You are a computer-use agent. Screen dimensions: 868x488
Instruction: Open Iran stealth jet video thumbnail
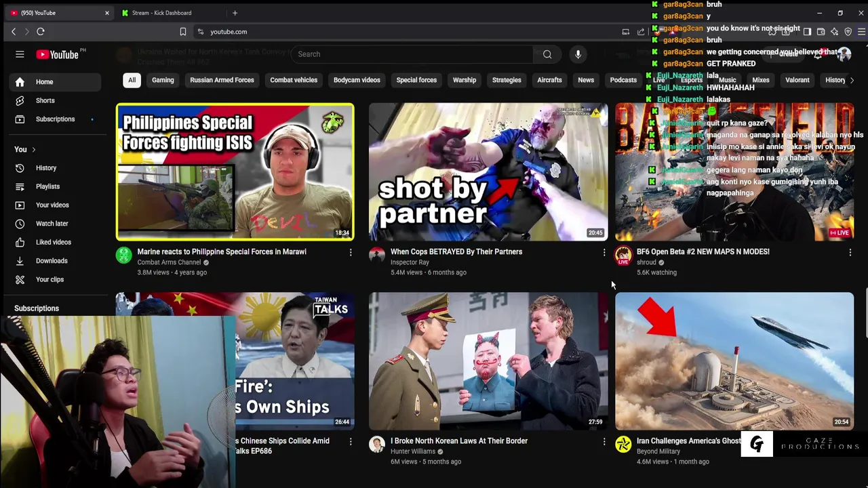(x=734, y=361)
